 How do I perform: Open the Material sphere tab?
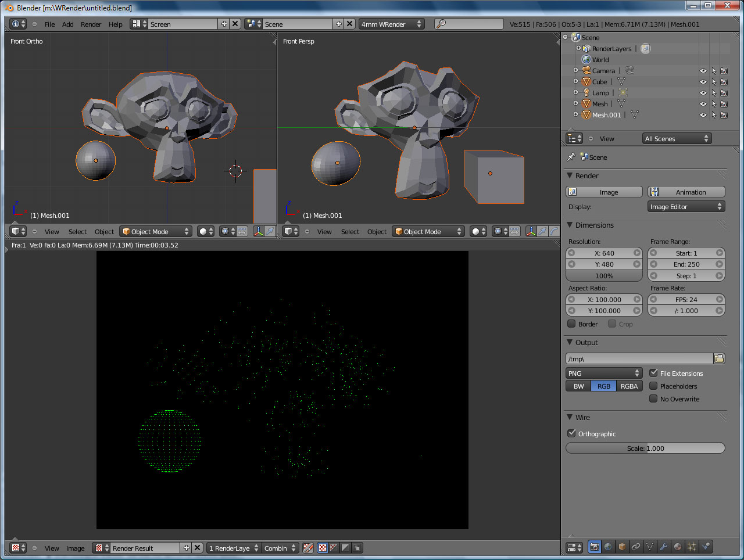678,547
